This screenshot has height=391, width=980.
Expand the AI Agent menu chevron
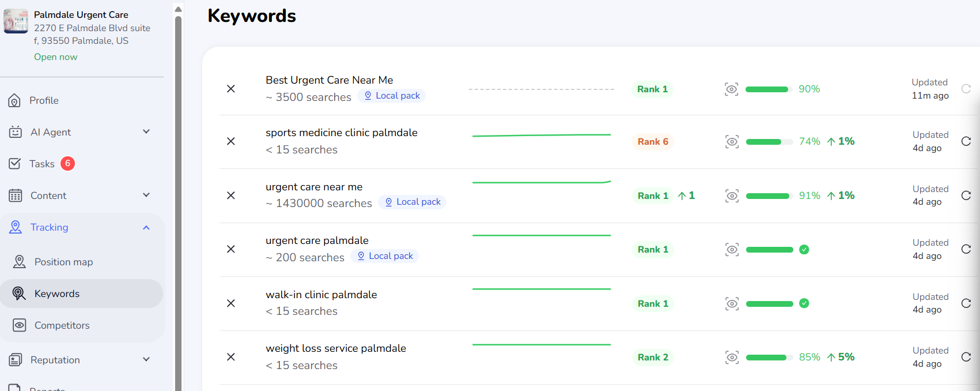146,131
